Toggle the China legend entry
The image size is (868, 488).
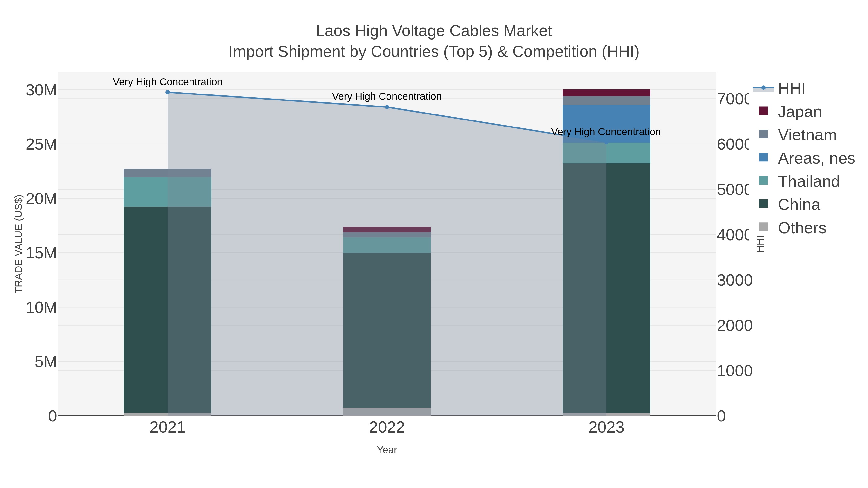(x=789, y=205)
